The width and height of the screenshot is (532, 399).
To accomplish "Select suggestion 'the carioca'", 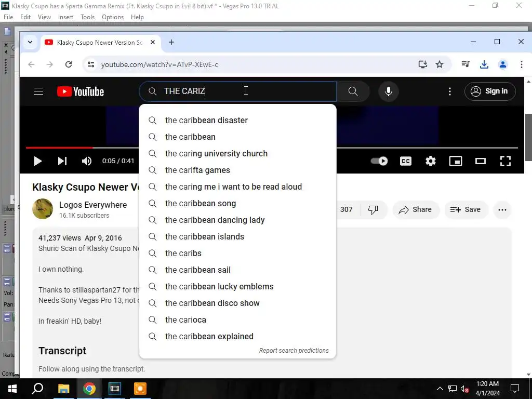I will [237, 320].
